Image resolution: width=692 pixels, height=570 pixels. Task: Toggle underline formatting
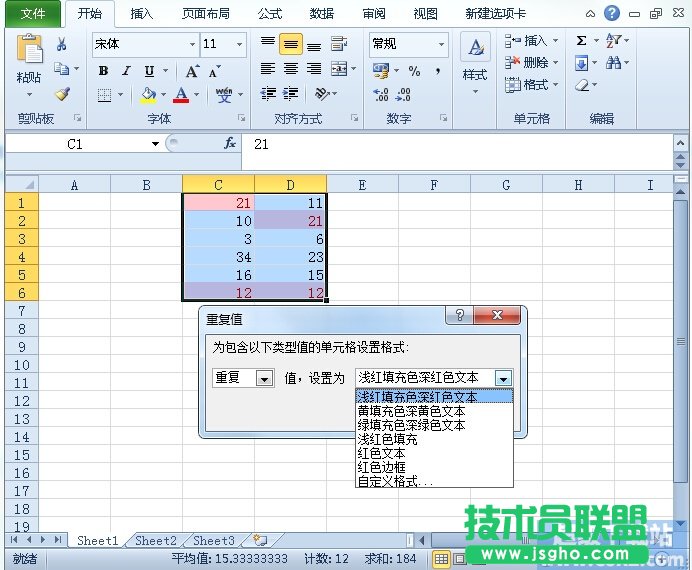(x=149, y=71)
